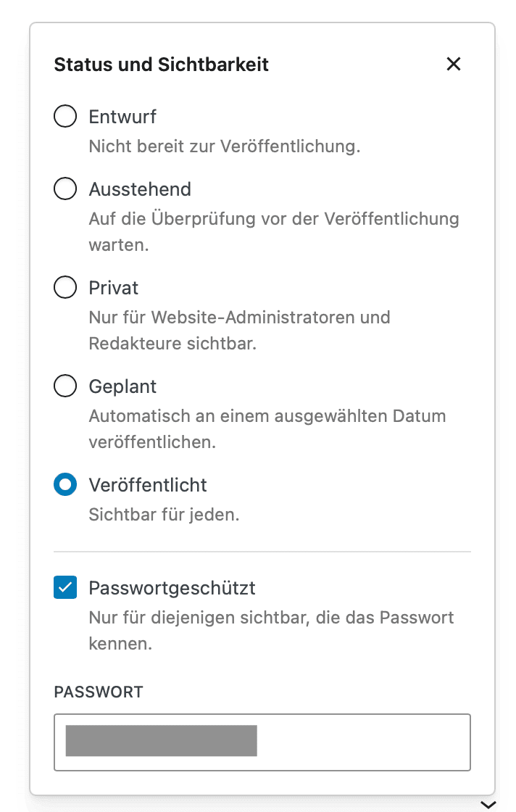The image size is (516, 812).
Task: Click the "Privat" label text
Action: 113,288
